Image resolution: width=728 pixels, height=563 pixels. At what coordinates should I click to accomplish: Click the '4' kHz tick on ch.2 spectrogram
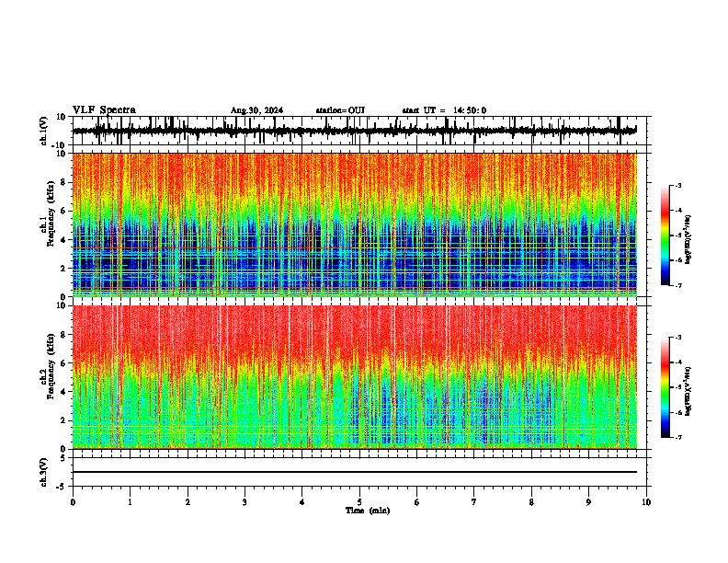(x=63, y=392)
